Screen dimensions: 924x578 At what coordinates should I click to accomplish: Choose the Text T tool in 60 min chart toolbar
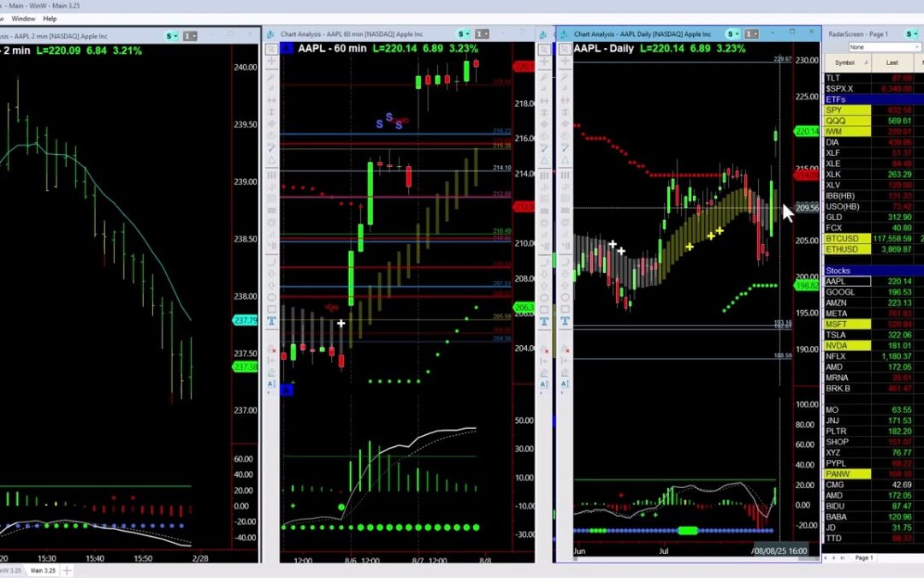272,321
